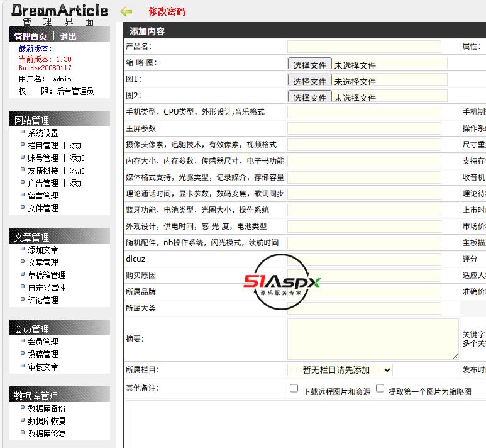The image size is (486, 448).
Task: Open the 修改密码 link
Action: [x=167, y=12]
